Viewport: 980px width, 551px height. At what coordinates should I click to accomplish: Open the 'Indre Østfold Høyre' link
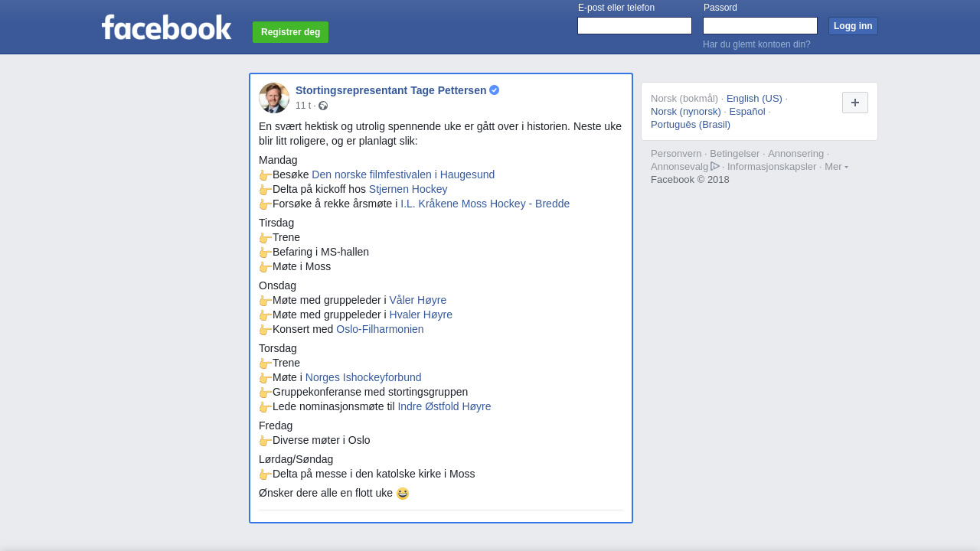(444, 406)
